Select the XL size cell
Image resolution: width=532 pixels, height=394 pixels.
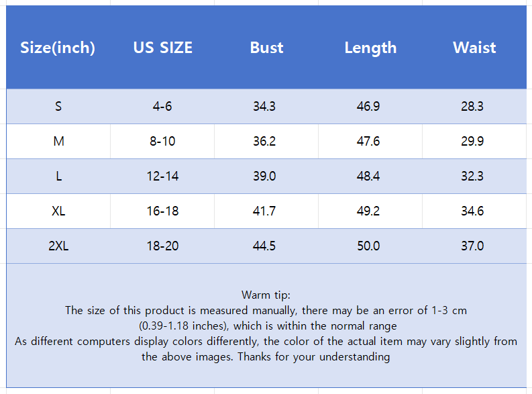pyautogui.click(x=58, y=211)
